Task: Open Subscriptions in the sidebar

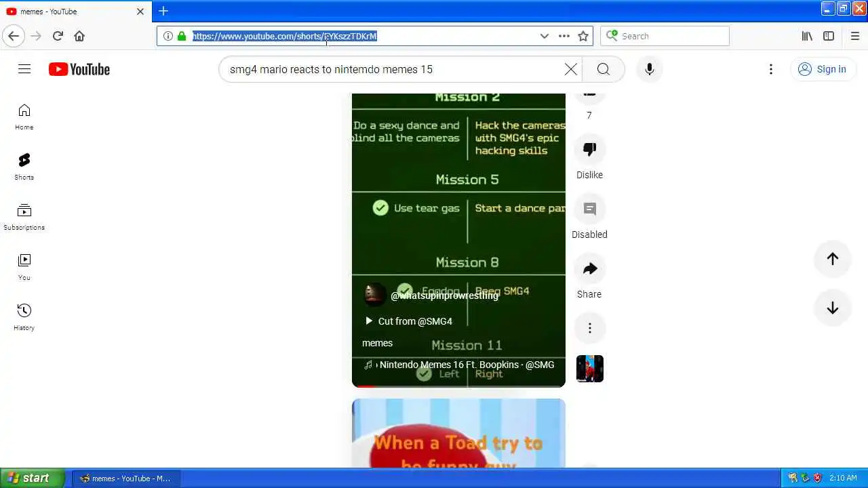Action: pos(24,217)
